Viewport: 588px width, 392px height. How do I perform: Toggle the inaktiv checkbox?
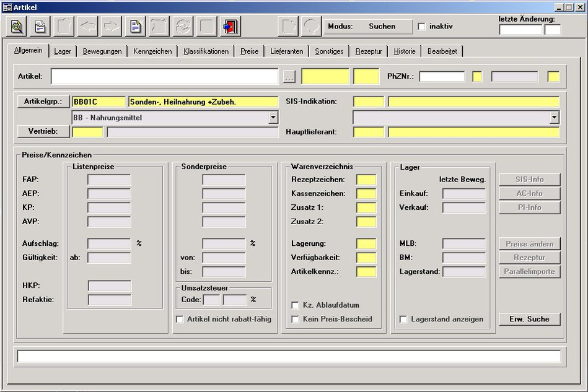(x=422, y=27)
